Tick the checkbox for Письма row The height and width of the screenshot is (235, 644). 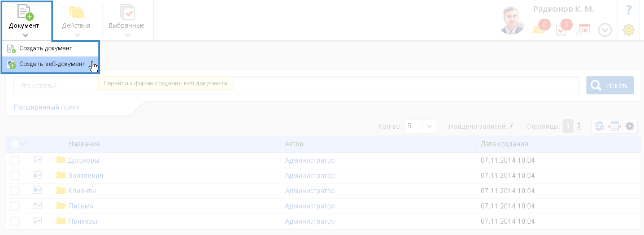[15, 206]
